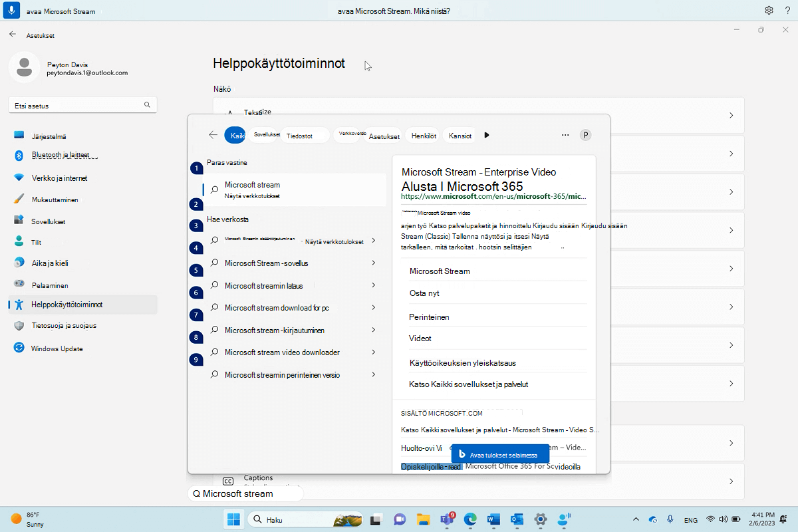Open search panel more options (three dots)
This screenshot has width=798, height=532.
point(565,135)
